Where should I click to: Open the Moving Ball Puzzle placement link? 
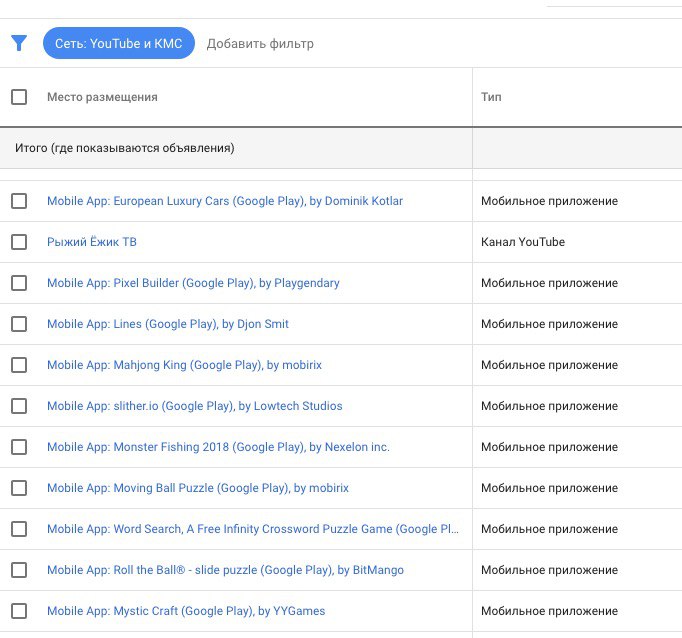coord(198,488)
